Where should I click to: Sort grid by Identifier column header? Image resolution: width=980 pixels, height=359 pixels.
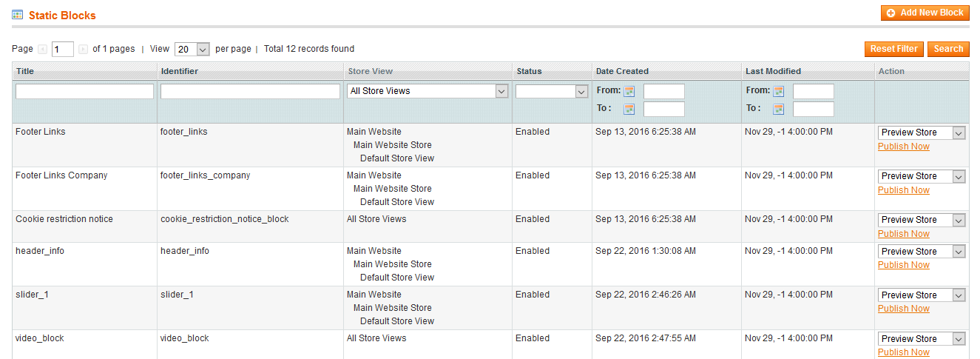pyautogui.click(x=179, y=72)
